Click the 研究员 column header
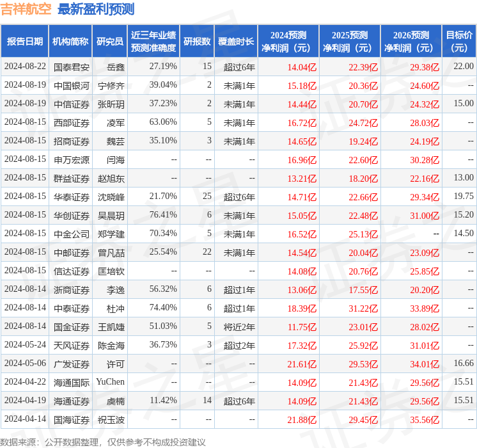This screenshot has width=477, height=448. (110, 41)
